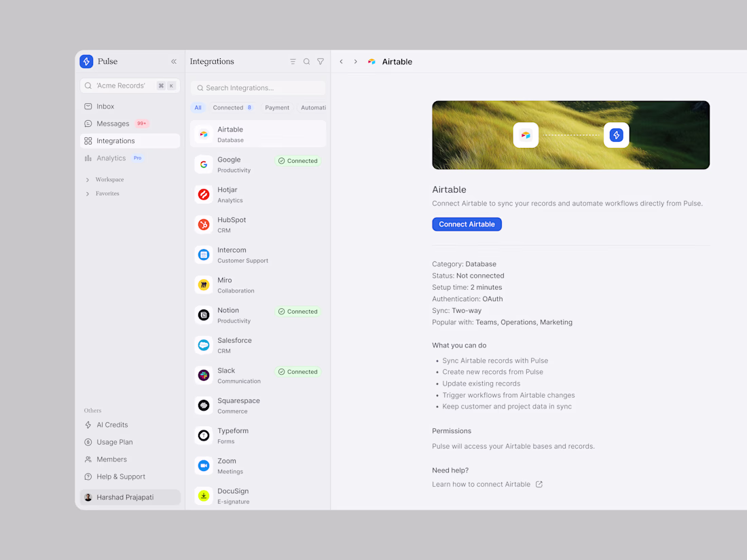Open Messages in the sidebar
Viewport: 747px width, 560px height.
point(130,124)
